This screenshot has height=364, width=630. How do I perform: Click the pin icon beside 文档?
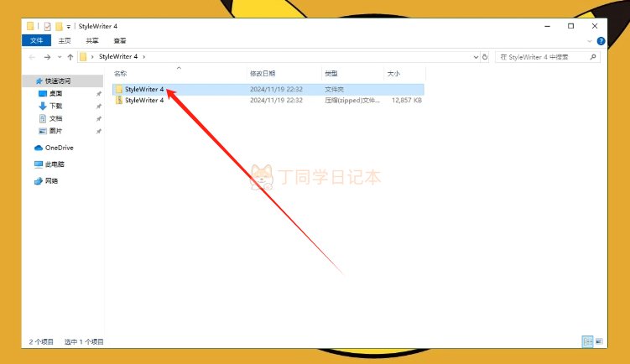(98, 118)
